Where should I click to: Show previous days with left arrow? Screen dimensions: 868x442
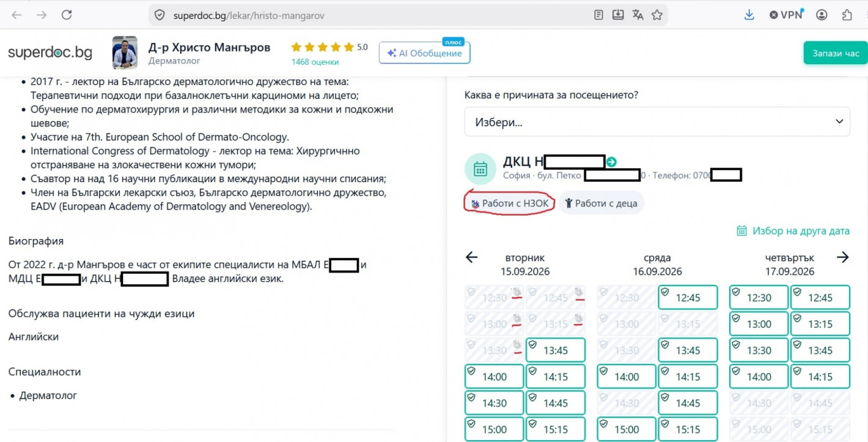(x=471, y=257)
